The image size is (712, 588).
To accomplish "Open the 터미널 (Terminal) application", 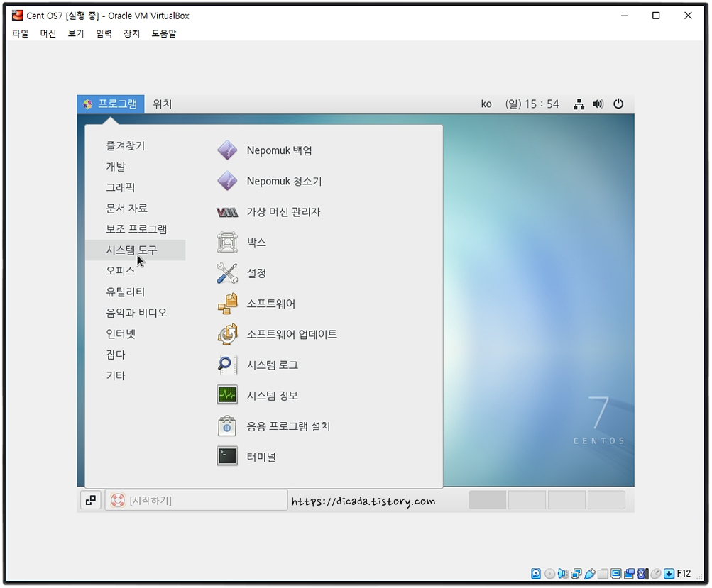I will pos(246,457).
